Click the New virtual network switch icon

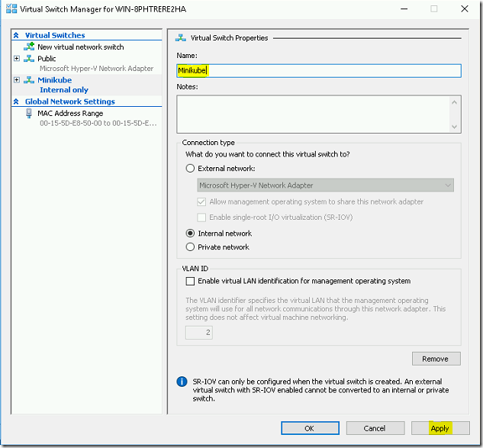tap(29, 47)
